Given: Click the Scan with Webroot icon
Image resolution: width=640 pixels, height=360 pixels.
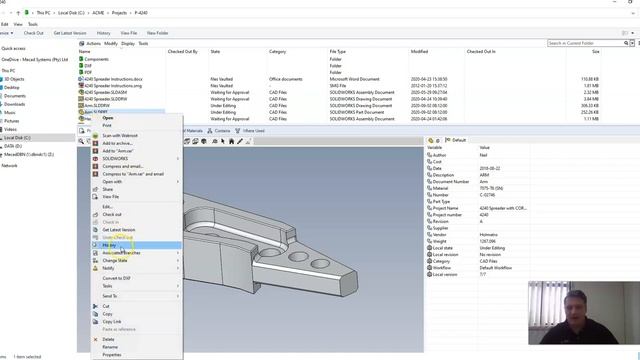Looking at the screenshot, I should (x=95, y=136).
